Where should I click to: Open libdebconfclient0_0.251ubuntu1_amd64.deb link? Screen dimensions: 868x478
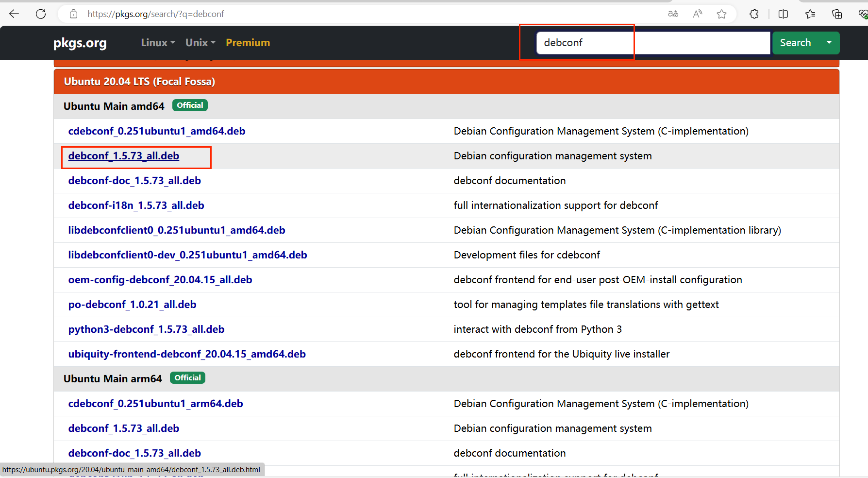[x=177, y=230]
